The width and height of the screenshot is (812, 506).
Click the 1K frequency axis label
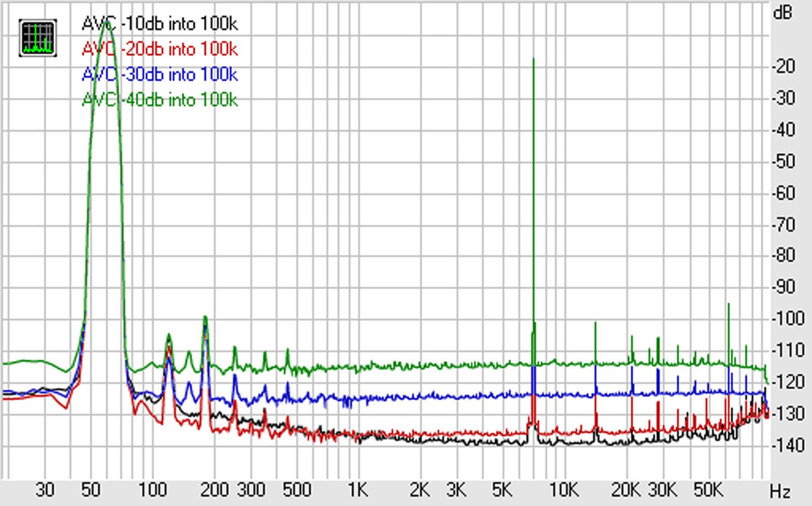tap(357, 490)
